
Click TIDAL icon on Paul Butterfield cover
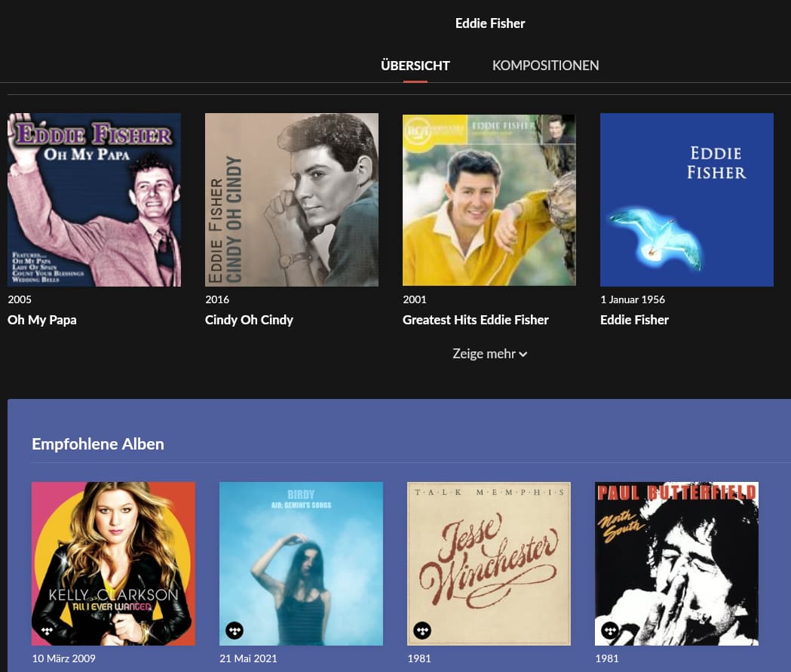(610, 631)
